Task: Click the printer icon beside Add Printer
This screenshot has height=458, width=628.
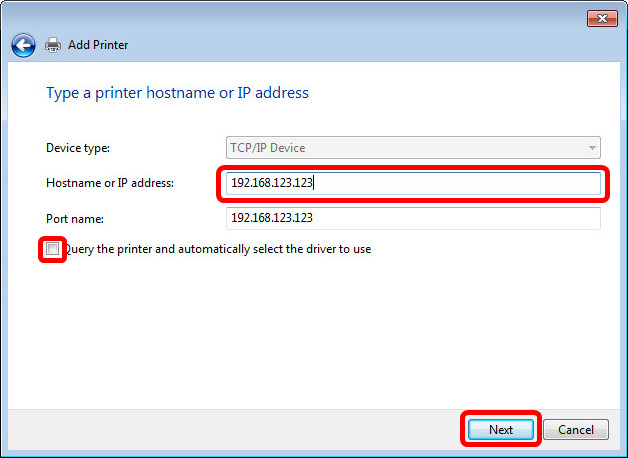Action: click(53, 45)
